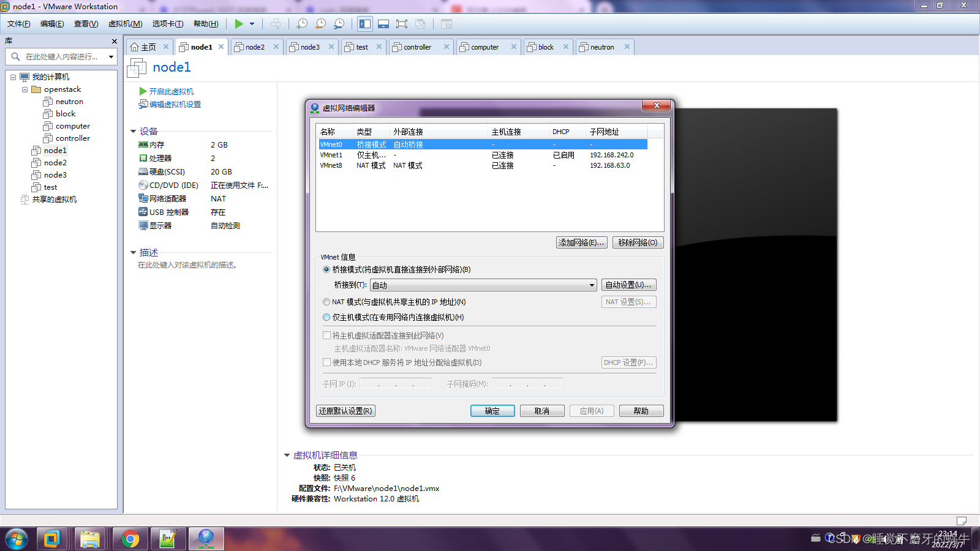
Task: Click 还原默认设置 button
Action: click(x=345, y=411)
